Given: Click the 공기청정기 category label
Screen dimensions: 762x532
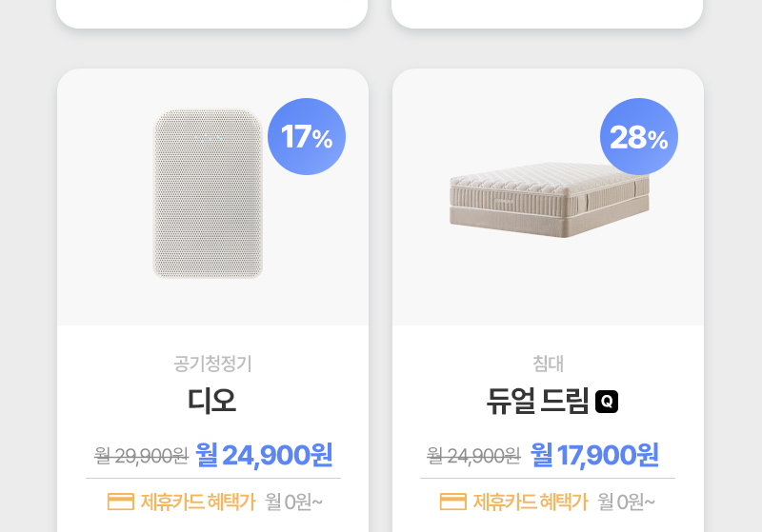Looking at the screenshot, I should (212, 364).
